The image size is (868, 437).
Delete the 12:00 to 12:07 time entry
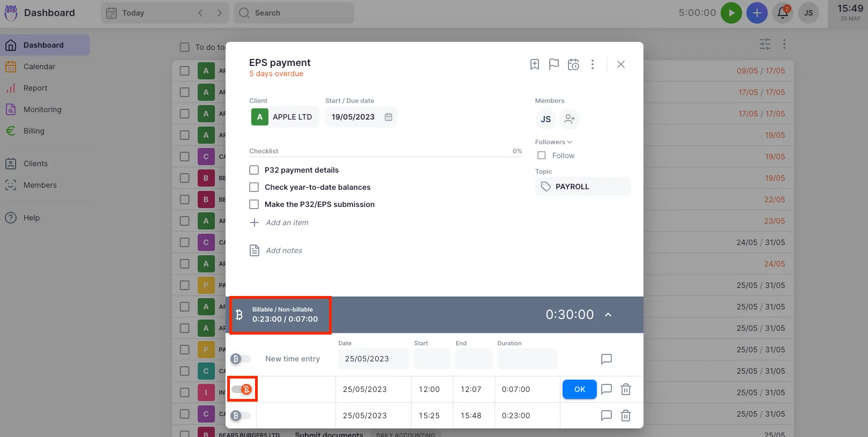pos(625,389)
